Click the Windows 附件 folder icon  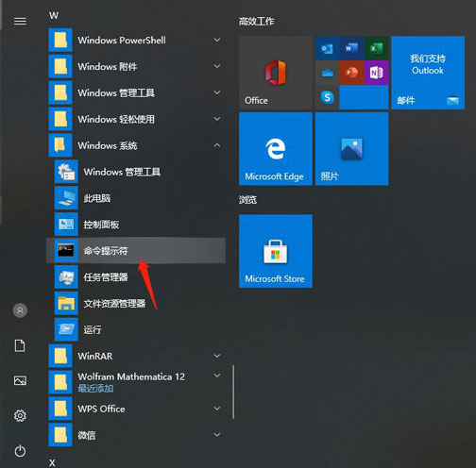60,67
